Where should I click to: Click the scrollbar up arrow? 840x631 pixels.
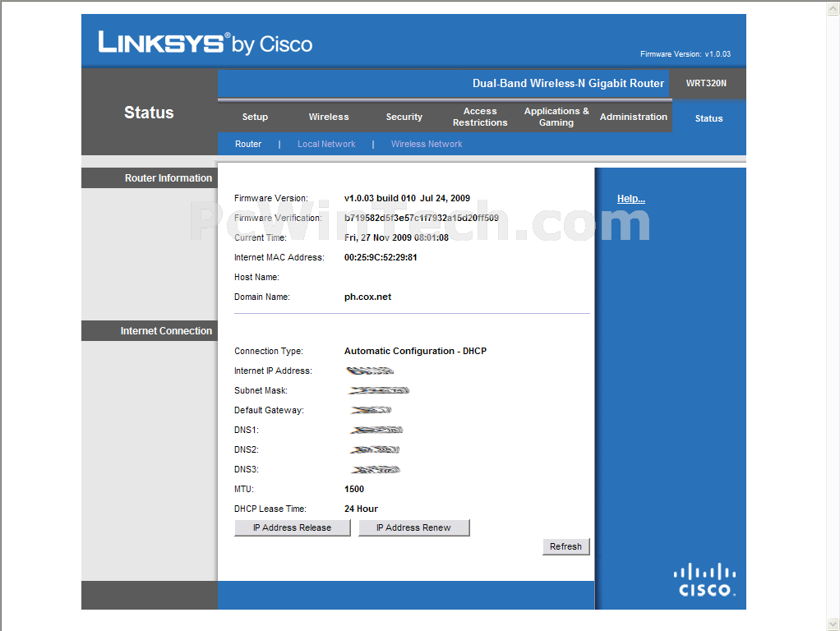(833, 7)
